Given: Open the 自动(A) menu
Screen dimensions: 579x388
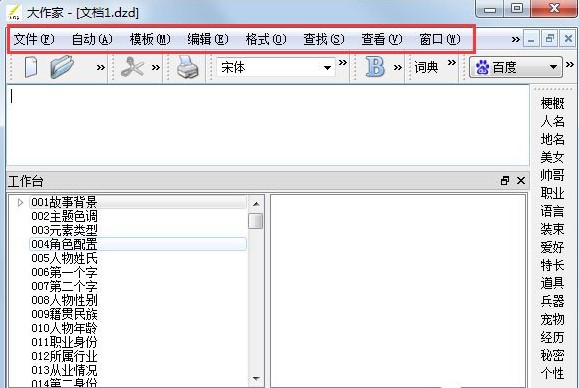Looking at the screenshot, I should pyautogui.click(x=92, y=39).
